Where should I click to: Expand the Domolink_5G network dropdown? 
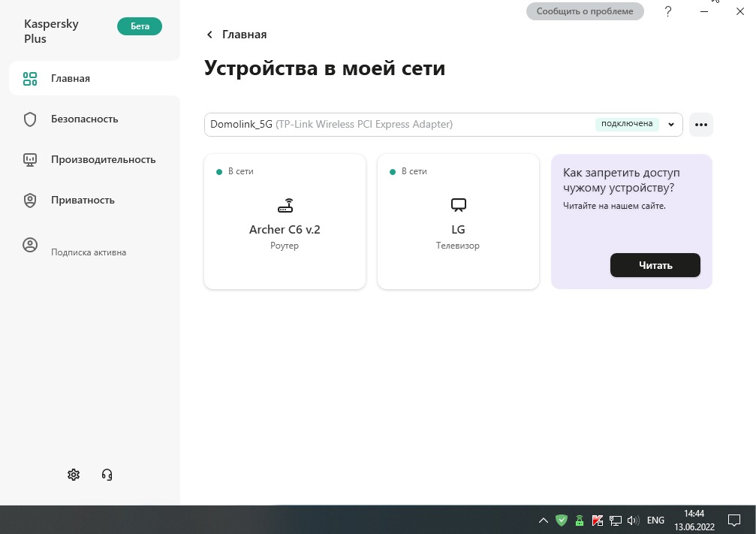443,125
